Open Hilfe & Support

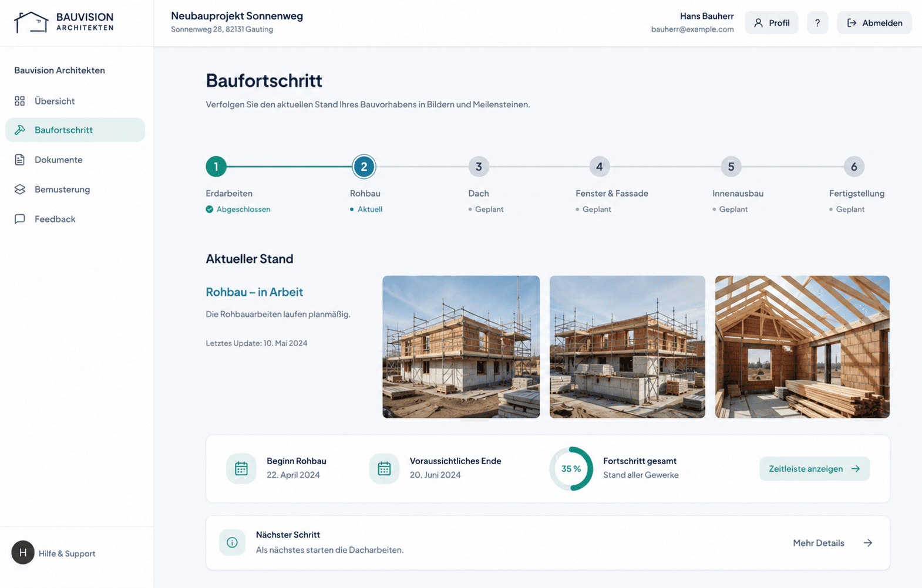(67, 553)
